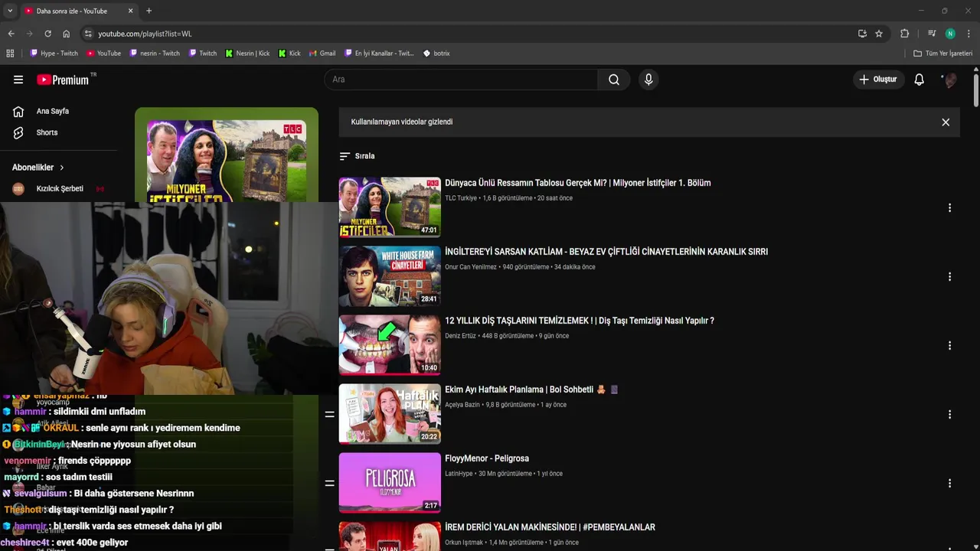The width and height of the screenshot is (980, 551).
Task: Expand the Abonelikler section
Action: point(38,168)
